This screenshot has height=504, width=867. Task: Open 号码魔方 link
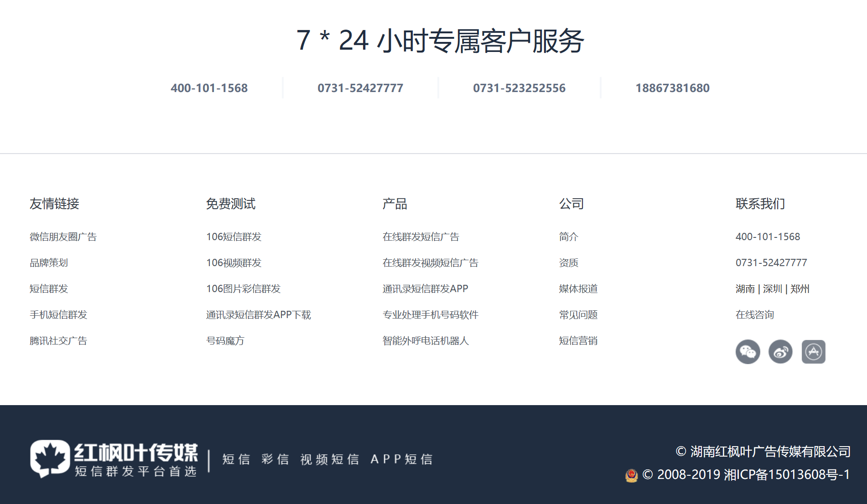pos(225,341)
